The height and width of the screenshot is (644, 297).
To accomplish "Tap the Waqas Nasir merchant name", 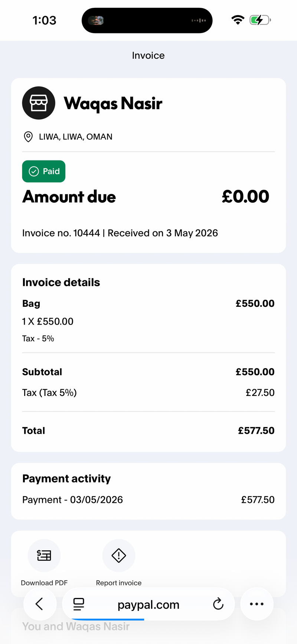I will 113,103.
